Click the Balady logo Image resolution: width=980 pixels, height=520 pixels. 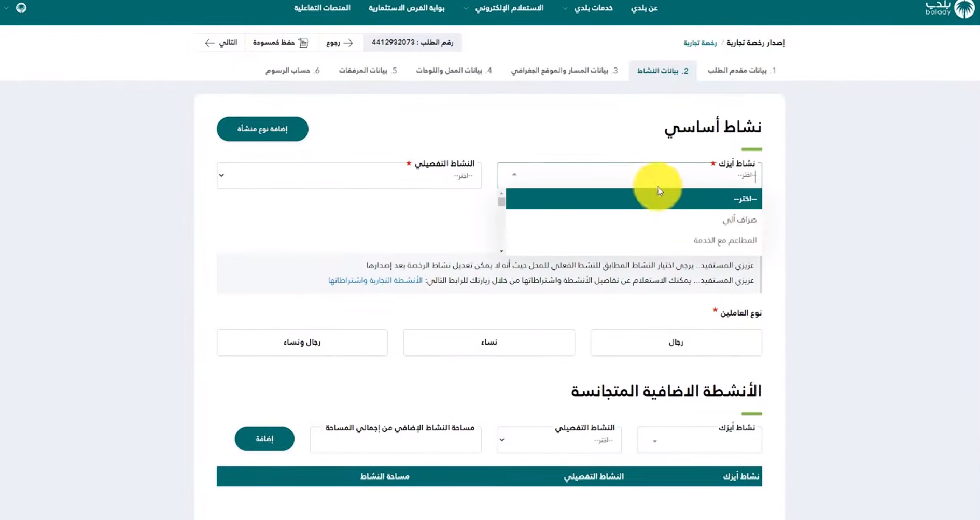click(949, 9)
